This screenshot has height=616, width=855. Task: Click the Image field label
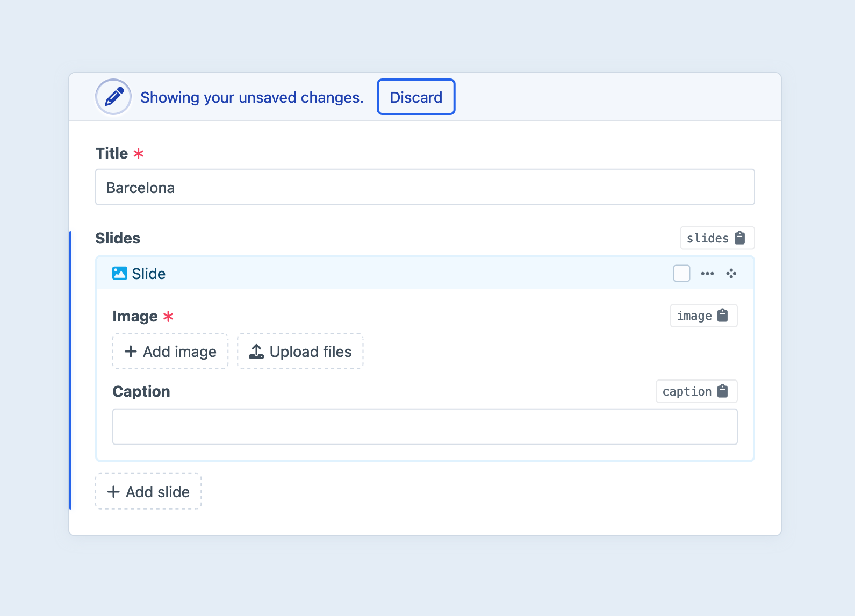135,316
